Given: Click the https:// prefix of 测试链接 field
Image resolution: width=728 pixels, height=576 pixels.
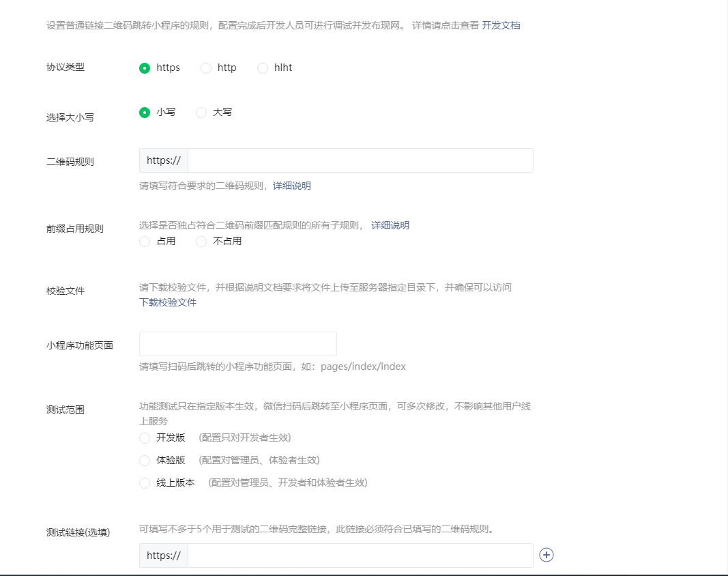Looking at the screenshot, I should 164,555.
